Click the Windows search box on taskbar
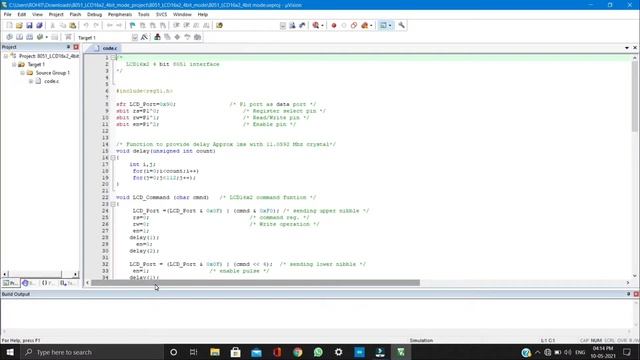The width and height of the screenshot is (640, 360). pos(91,352)
